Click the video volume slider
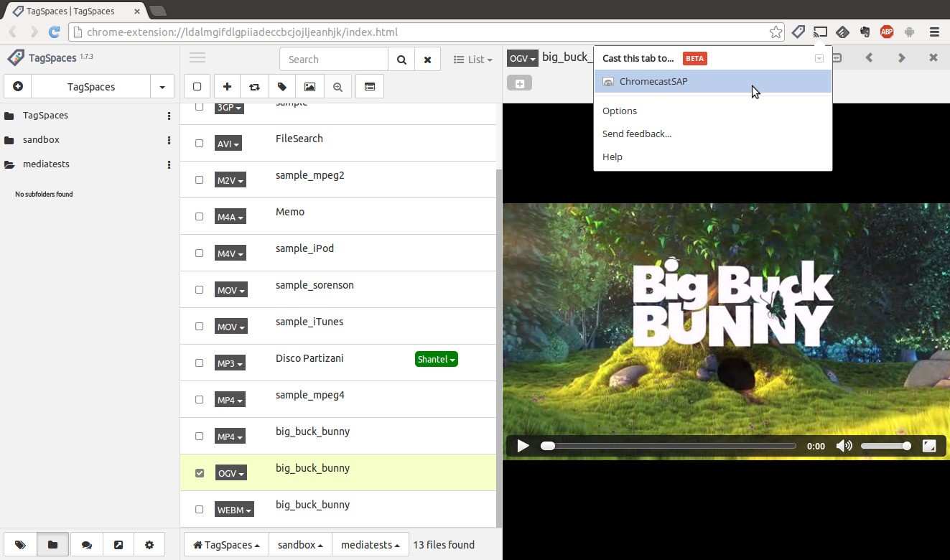Viewport: 950px width, 560px height. pyautogui.click(x=885, y=446)
